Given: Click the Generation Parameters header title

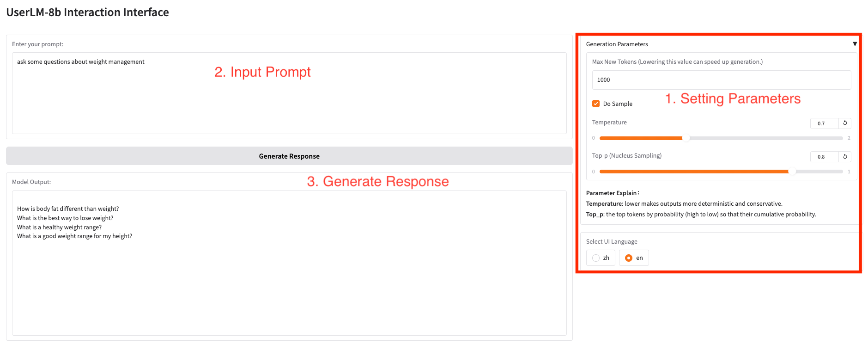Looking at the screenshot, I should click(x=617, y=44).
